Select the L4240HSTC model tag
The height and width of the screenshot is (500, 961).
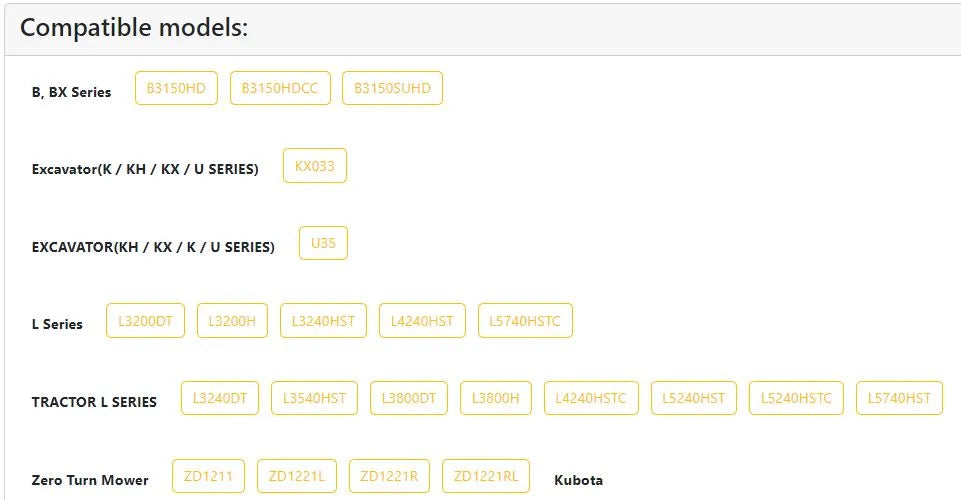tap(591, 398)
